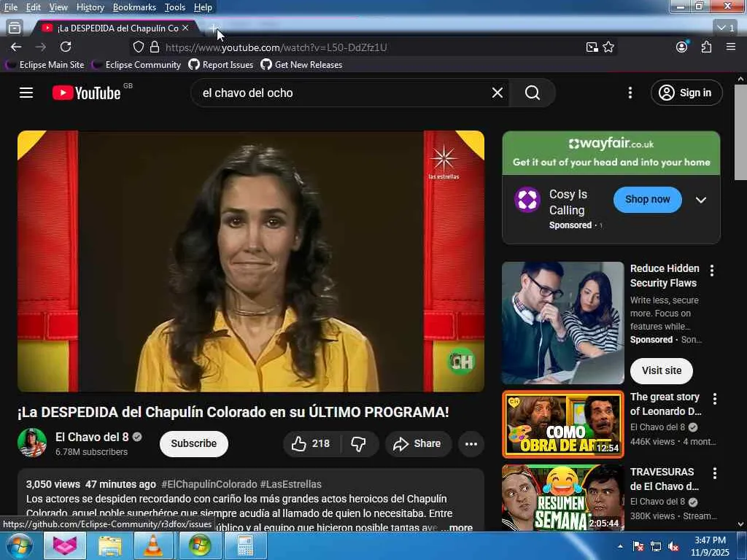This screenshot has height=560, width=747.
Task: Click the video player to pause
Action: [251, 262]
